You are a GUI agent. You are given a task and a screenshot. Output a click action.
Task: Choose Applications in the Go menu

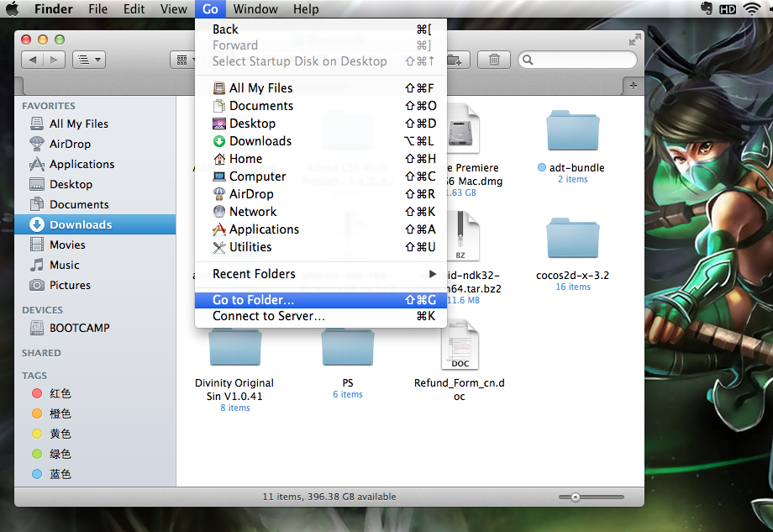coord(321,229)
